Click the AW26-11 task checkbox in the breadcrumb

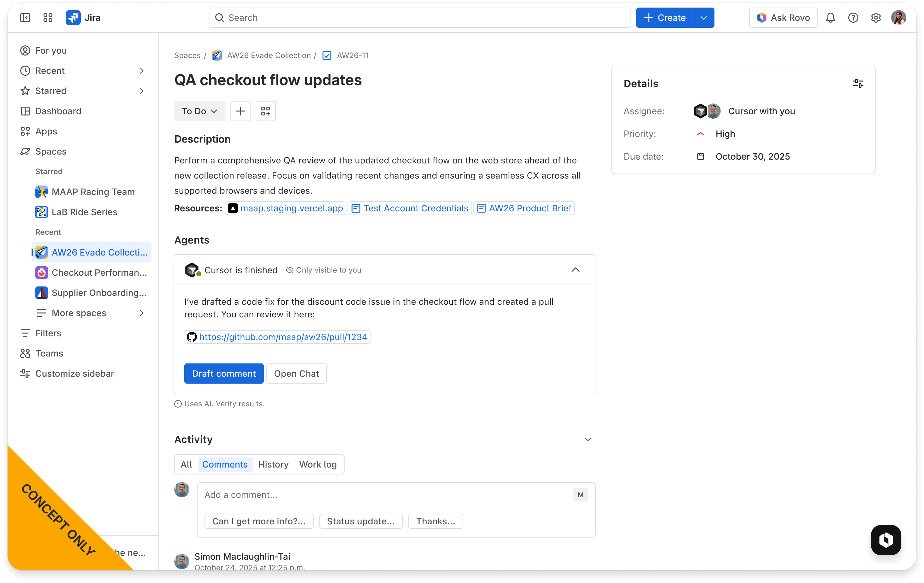pos(327,55)
